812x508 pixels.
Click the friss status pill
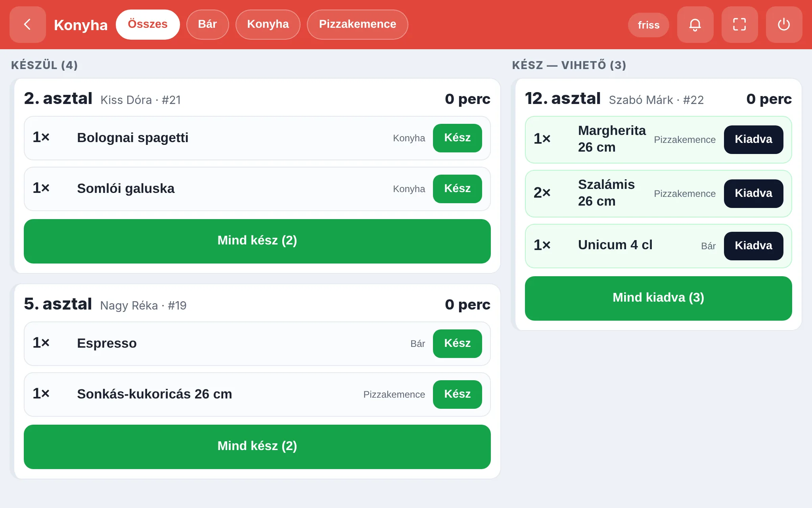649,25
